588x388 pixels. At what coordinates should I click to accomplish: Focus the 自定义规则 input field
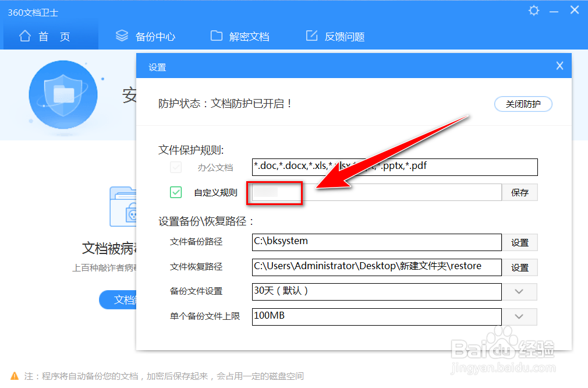click(377, 192)
